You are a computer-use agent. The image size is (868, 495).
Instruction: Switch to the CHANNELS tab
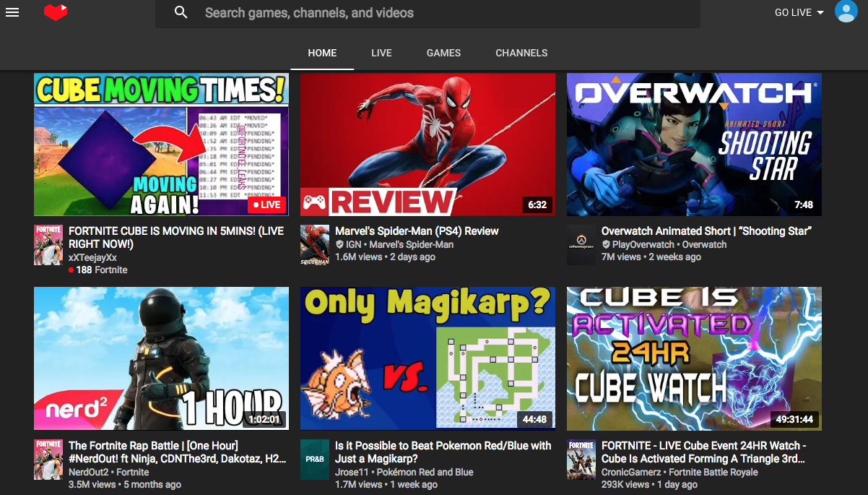[521, 53]
